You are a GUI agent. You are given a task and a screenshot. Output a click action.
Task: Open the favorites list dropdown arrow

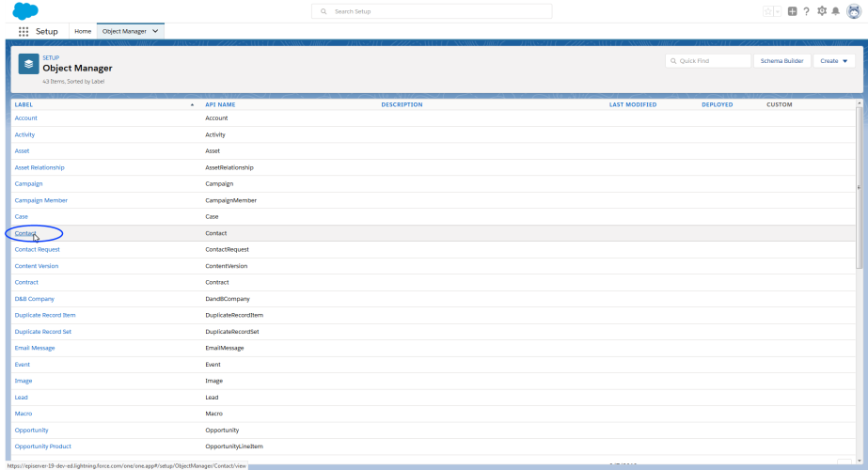click(777, 11)
